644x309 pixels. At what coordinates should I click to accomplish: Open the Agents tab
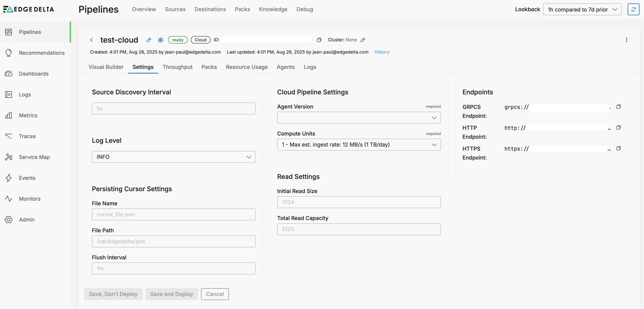(x=286, y=67)
